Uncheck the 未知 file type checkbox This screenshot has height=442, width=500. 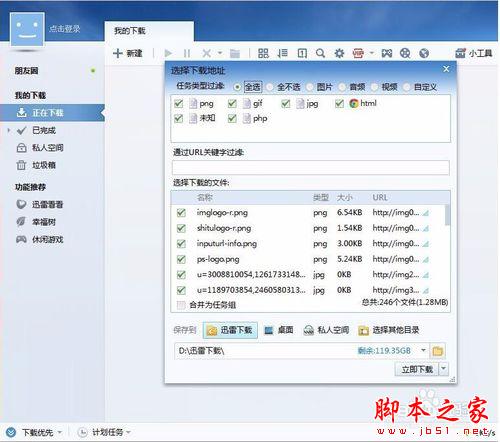tap(179, 118)
